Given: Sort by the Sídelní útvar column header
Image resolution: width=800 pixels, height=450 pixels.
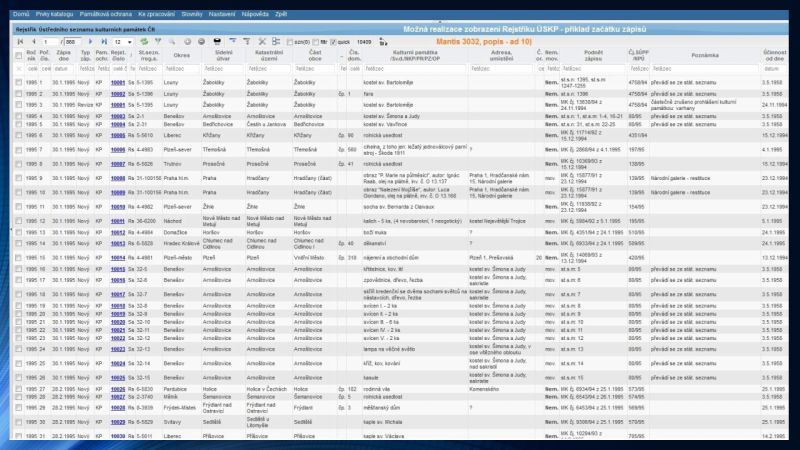Looking at the screenshot, I should 223,55.
